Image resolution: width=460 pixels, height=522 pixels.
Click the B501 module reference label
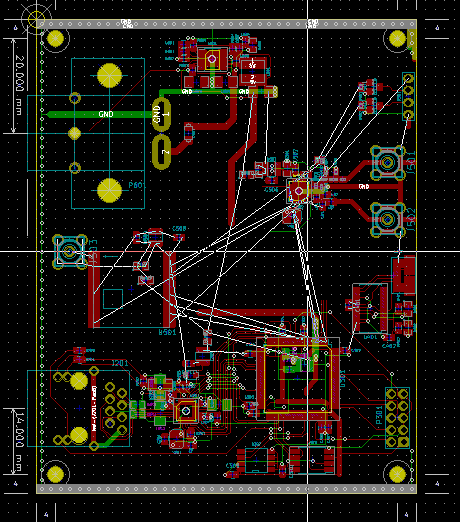(167, 332)
